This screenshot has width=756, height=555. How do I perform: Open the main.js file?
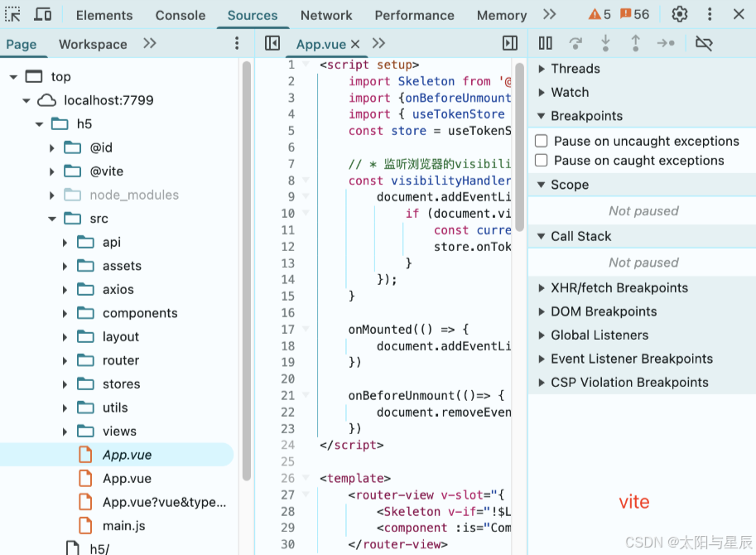coord(123,525)
